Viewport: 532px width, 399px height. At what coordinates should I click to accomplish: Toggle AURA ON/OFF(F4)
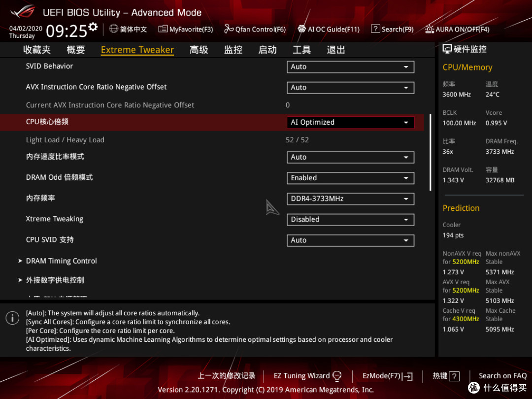(x=457, y=29)
